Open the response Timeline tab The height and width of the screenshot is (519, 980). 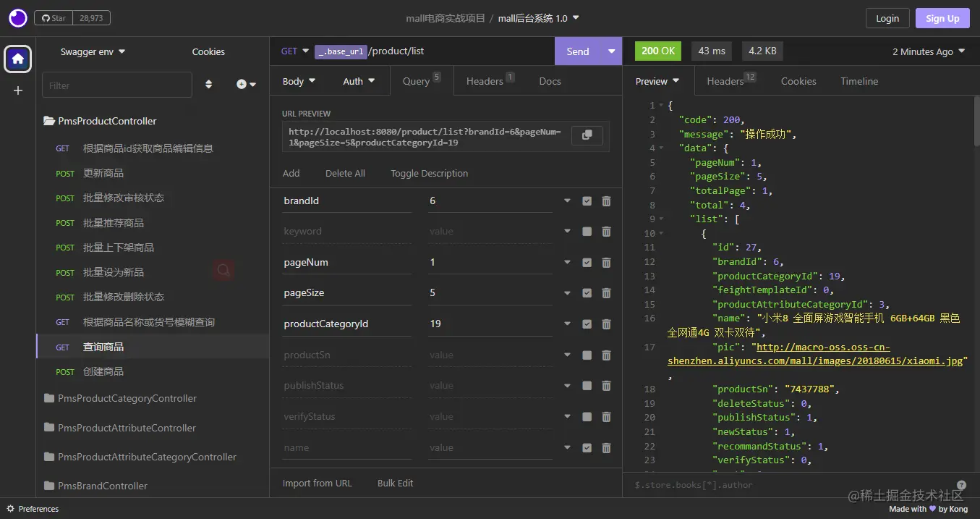point(859,81)
